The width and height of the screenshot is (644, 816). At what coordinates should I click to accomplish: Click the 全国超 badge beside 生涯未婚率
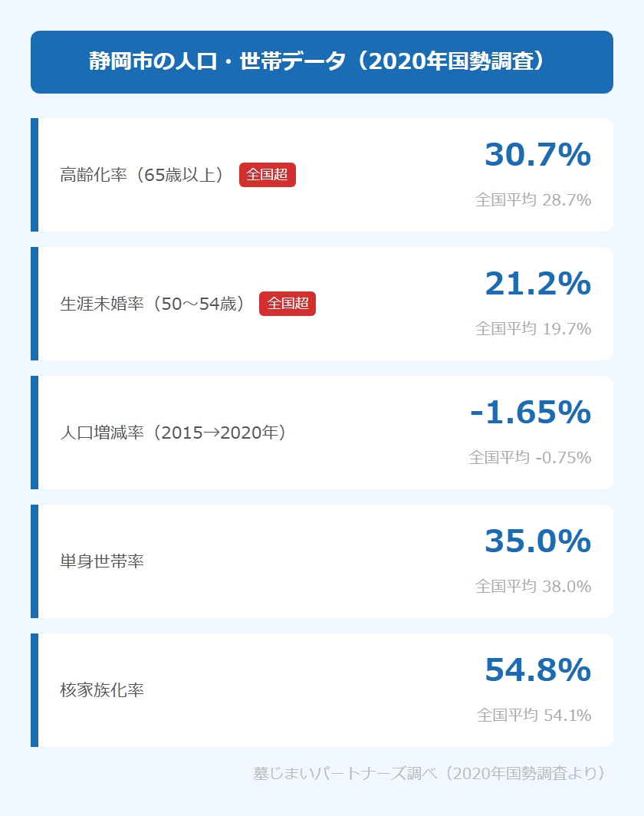287,304
